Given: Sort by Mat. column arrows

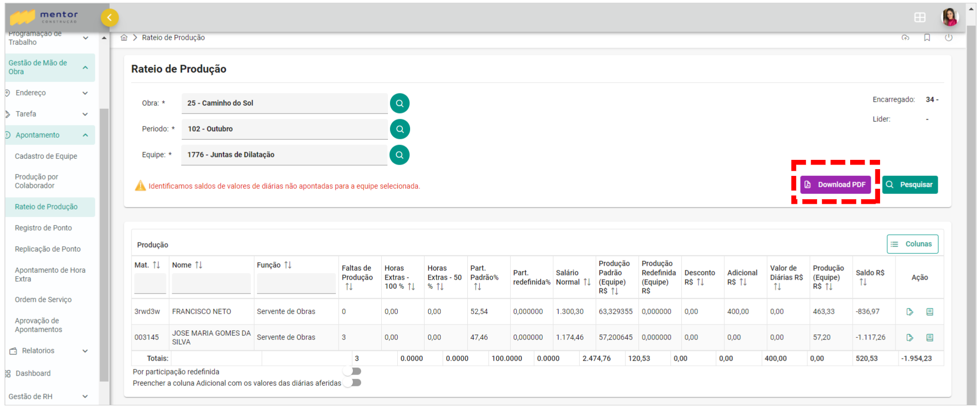Looking at the screenshot, I should [157, 265].
